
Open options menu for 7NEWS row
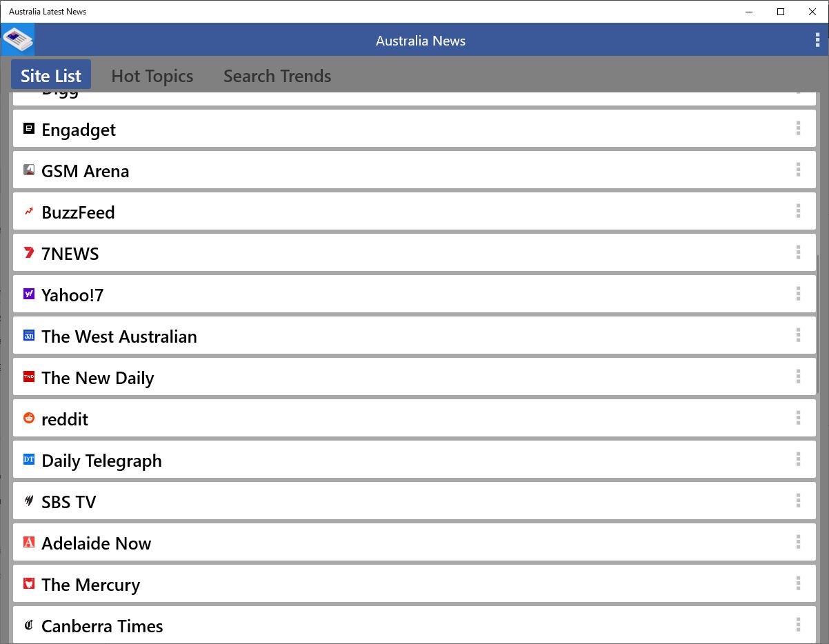pyautogui.click(x=798, y=252)
